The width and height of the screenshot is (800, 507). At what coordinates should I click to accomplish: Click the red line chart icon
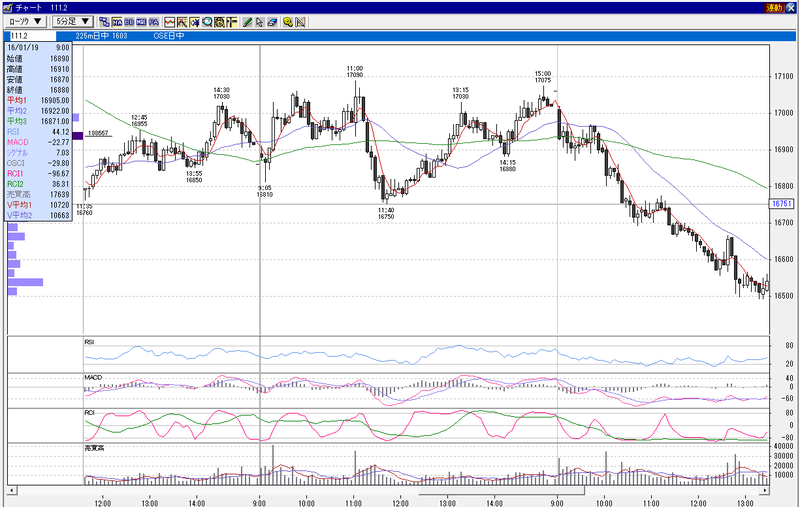click(x=170, y=22)
